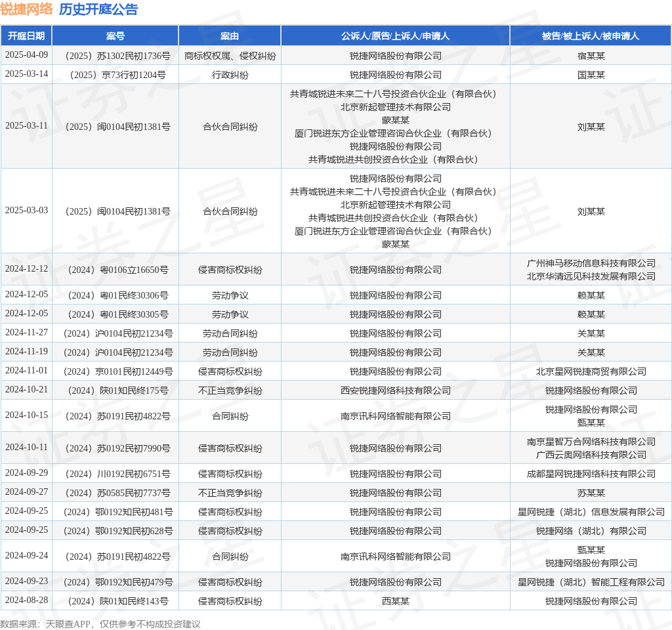
Task: Click defendant 星网锐捷(湖北)信息发展有限公司
Action: (x=591, y=512)
